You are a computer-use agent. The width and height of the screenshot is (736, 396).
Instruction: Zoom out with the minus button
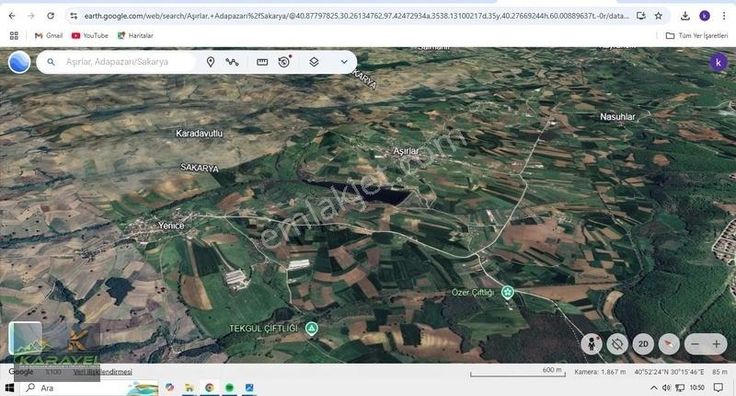695,344
